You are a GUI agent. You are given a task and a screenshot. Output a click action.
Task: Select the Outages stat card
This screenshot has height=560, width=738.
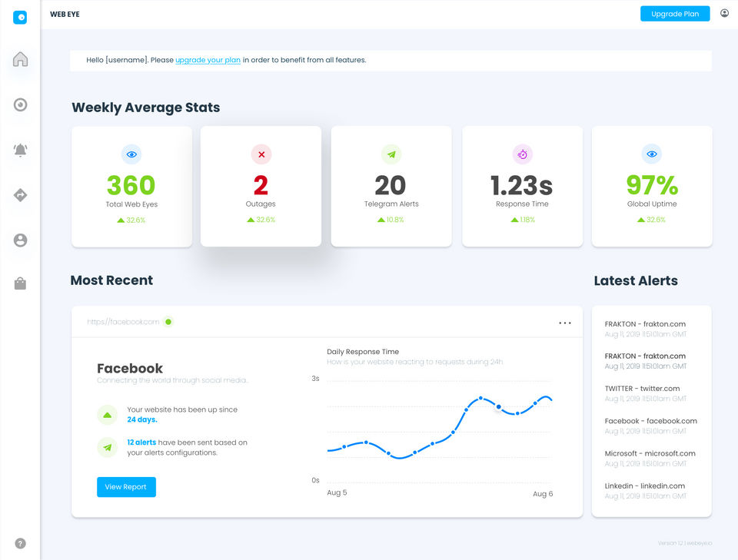tap(261, 186)
